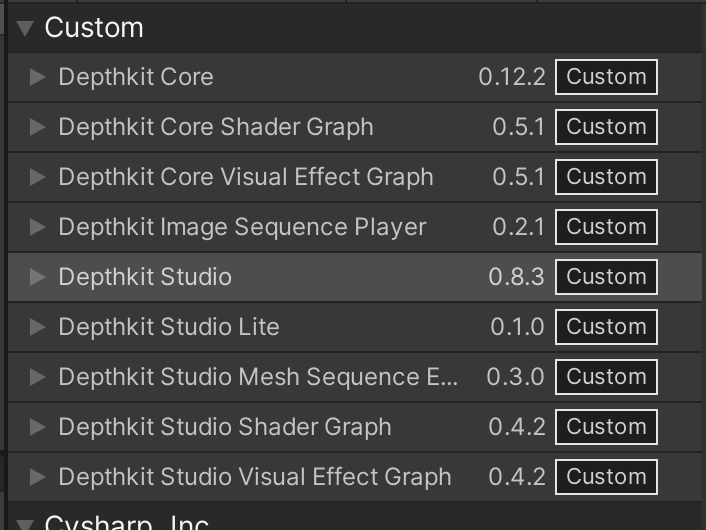
Task: Select the Depthkit Studio Lite package
Action: (169, 327)
